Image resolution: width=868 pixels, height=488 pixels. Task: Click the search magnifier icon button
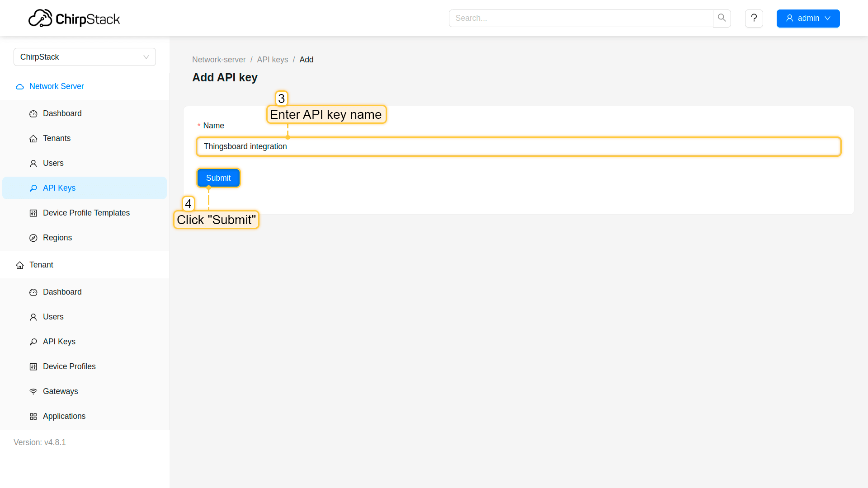[722, 18]
